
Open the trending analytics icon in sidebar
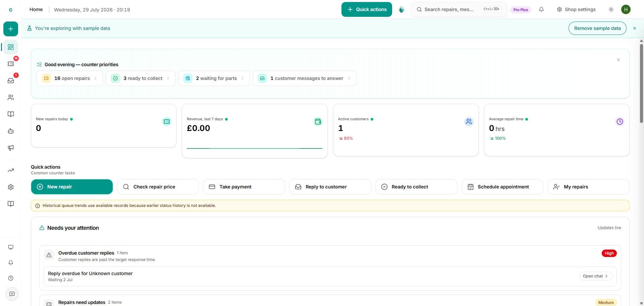point(11,170)
